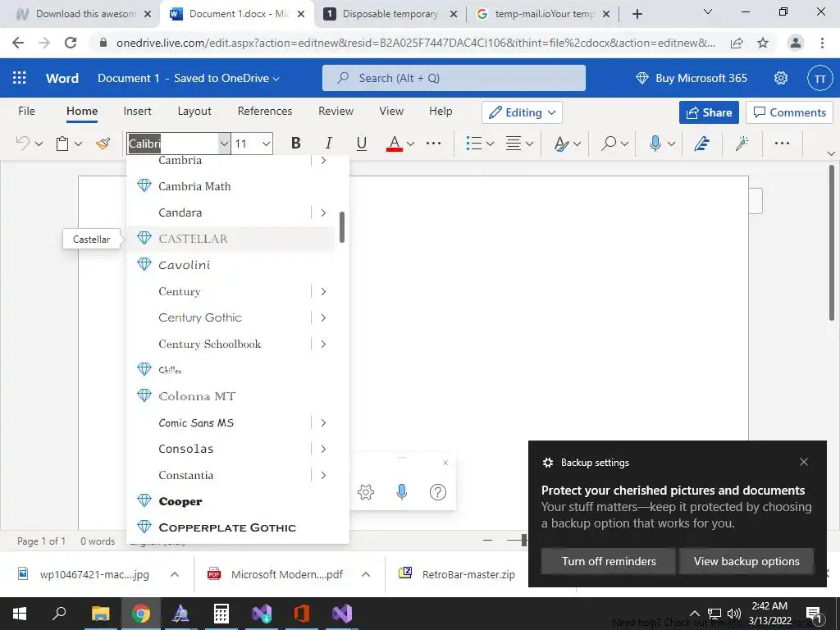
Task: Click the font name box showing Calibri
Action: click(x=172, y=144)
